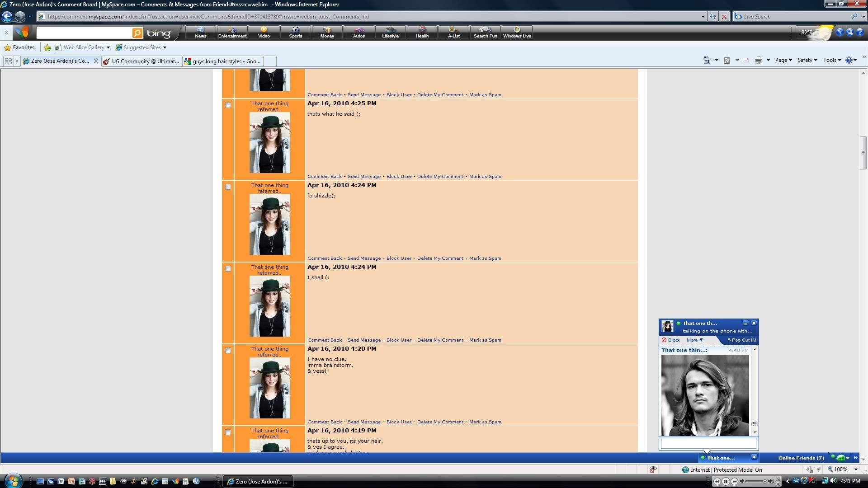Stop loading with the red X icon
868x488 pixels.
tap(724, 17)
